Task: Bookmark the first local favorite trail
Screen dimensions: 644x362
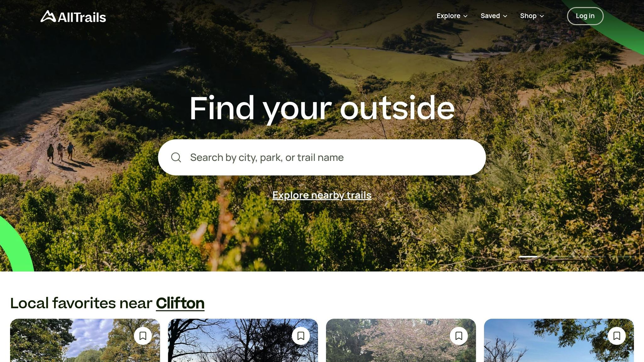Action: pyautogui.click(x=143, y=336)
